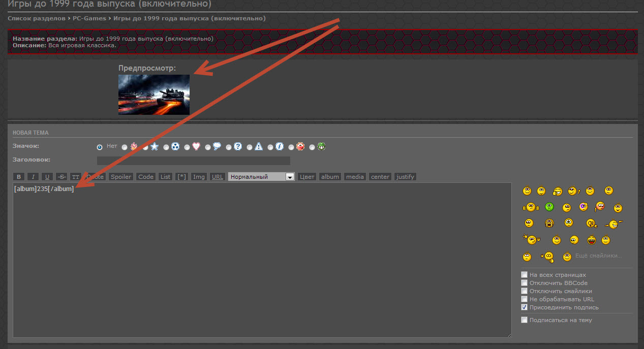Uncheck 'Присоединить подпись' option
Viewport: 644px width, 349px height.
[525, 307]
